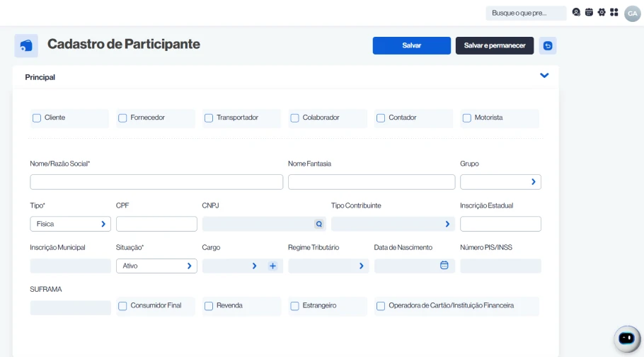The width and height of the screenshot is (644, 357).
Task: Check the Cliente checkbox
Action: pos(37,118)
